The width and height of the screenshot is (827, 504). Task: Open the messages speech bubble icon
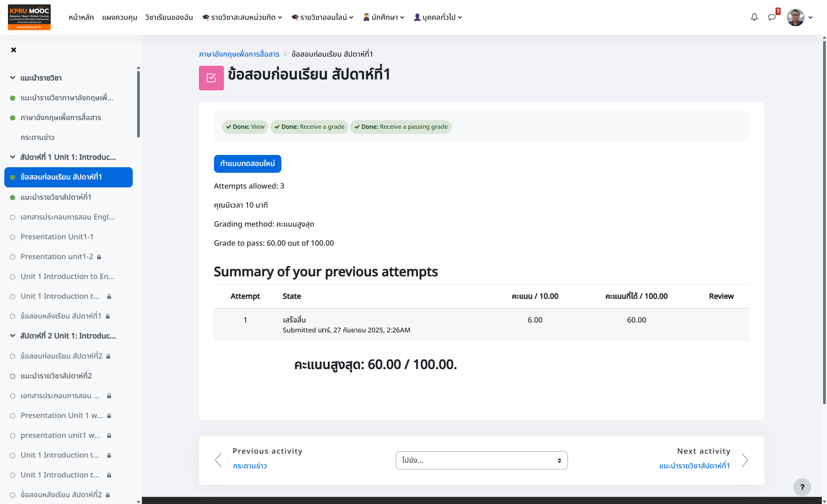[772, 17]
